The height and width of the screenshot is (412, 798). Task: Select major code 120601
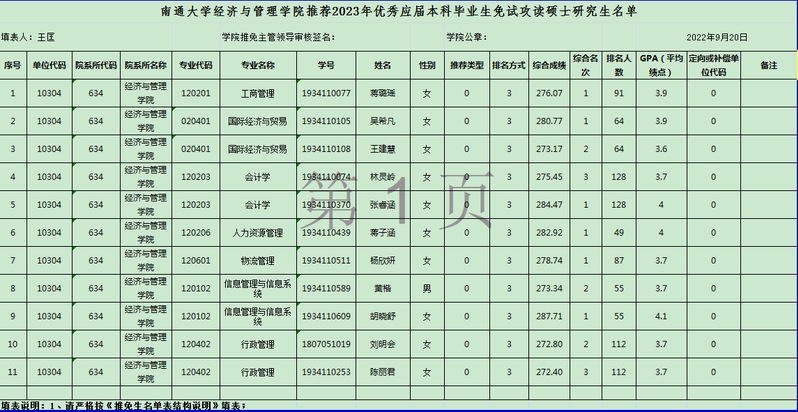coord(196,261)
